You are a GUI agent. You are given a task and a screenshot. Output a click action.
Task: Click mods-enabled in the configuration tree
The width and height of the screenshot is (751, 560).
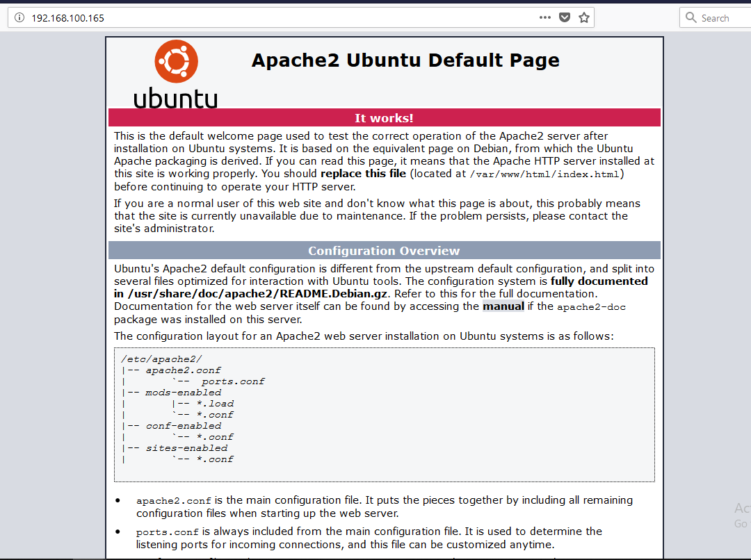[183, 393]
